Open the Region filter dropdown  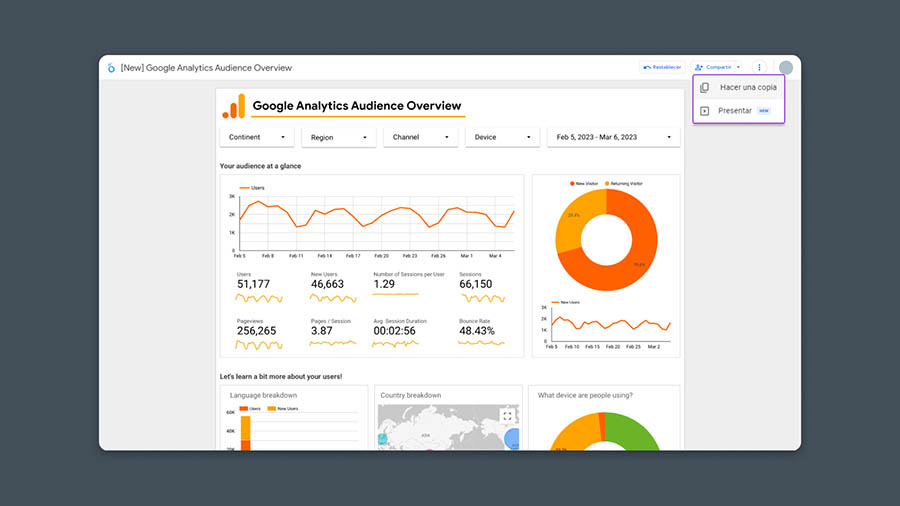tap(338, 138)
